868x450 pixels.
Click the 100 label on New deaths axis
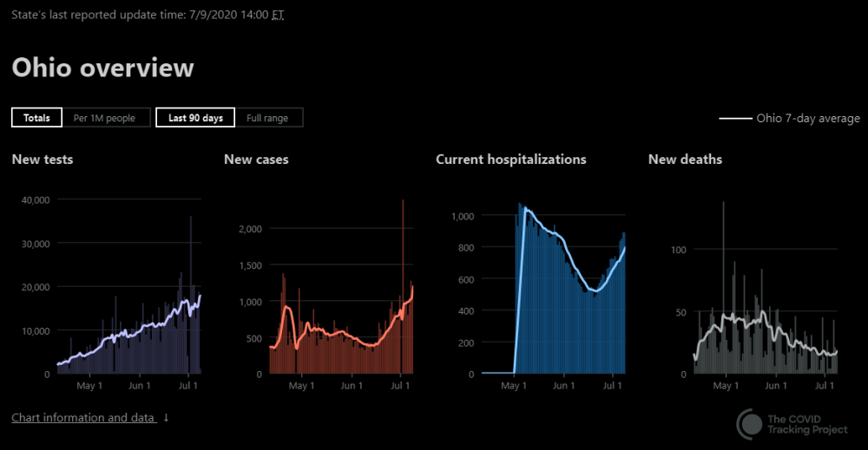coord(679,250)
